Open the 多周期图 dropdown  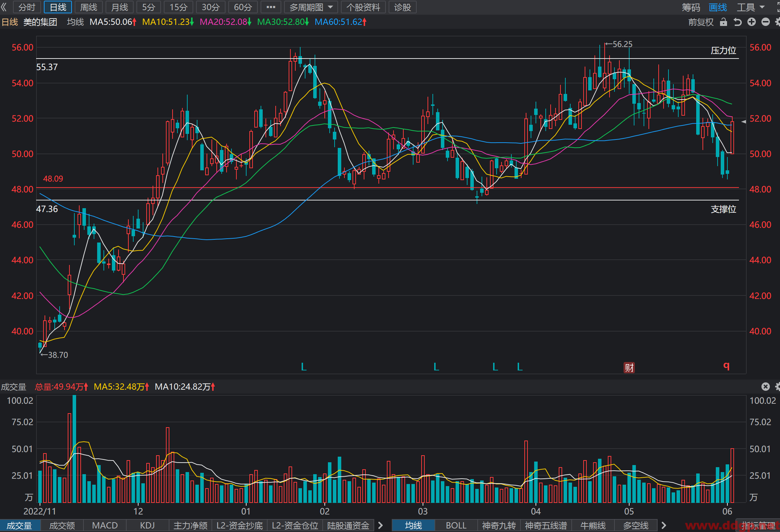(311, 7)
